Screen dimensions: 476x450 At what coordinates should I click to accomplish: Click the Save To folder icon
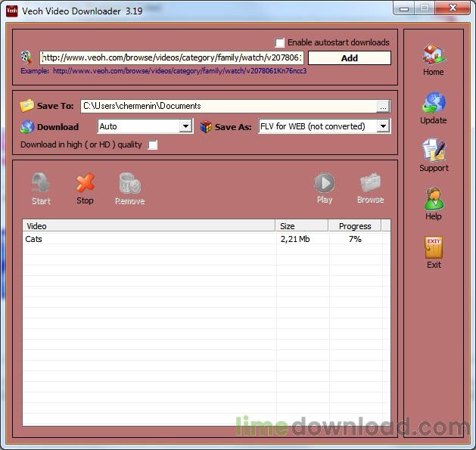(26, 106)
